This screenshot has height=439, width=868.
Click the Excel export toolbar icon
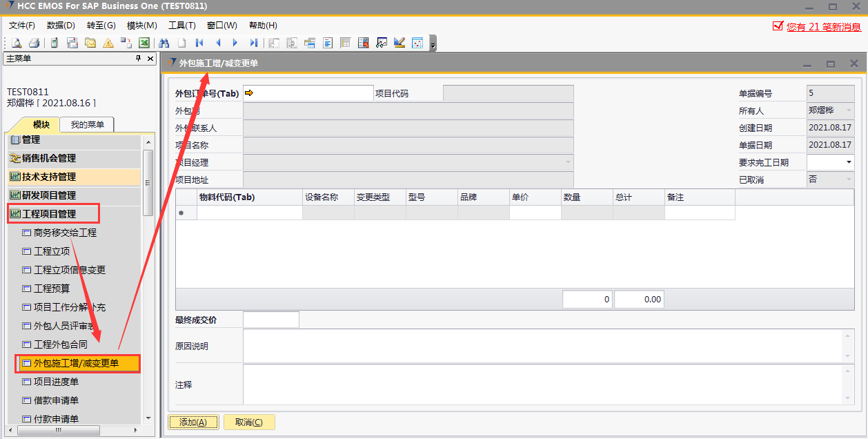coord(144,43)
